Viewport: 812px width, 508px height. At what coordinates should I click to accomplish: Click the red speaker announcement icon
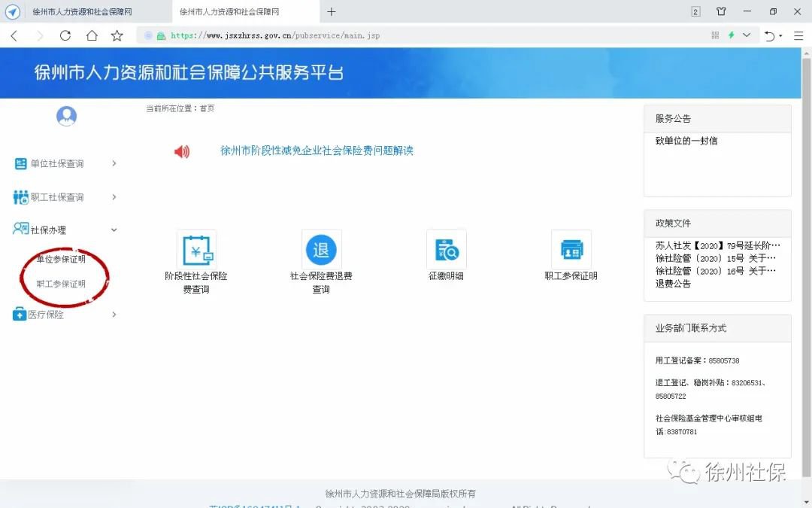point(182,151)
